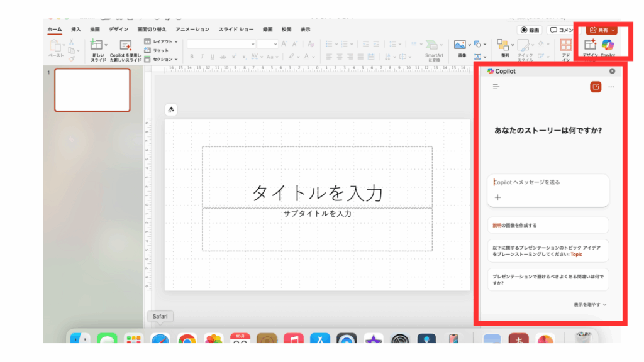Screen dimensions: 644x362
Task: Insert a picture via 画像 icon
Action: pos(460,45)
